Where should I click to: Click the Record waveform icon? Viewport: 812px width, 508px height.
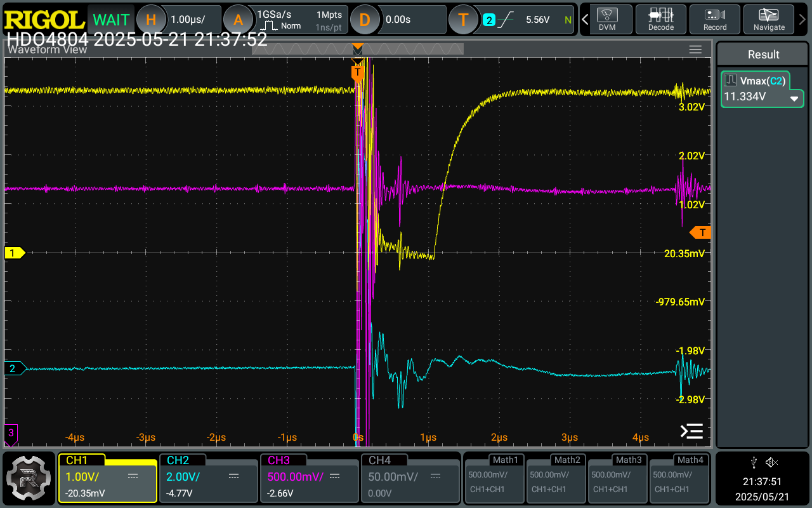coord(714,20)
